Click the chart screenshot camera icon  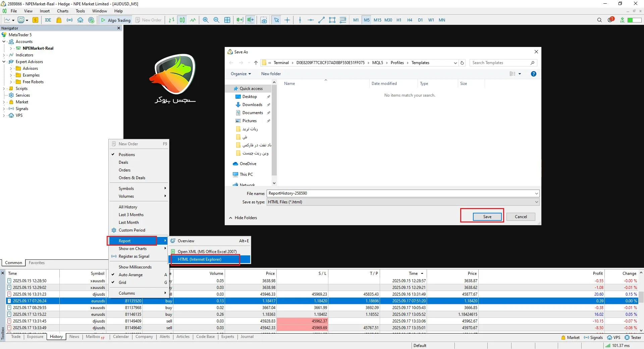264,20
